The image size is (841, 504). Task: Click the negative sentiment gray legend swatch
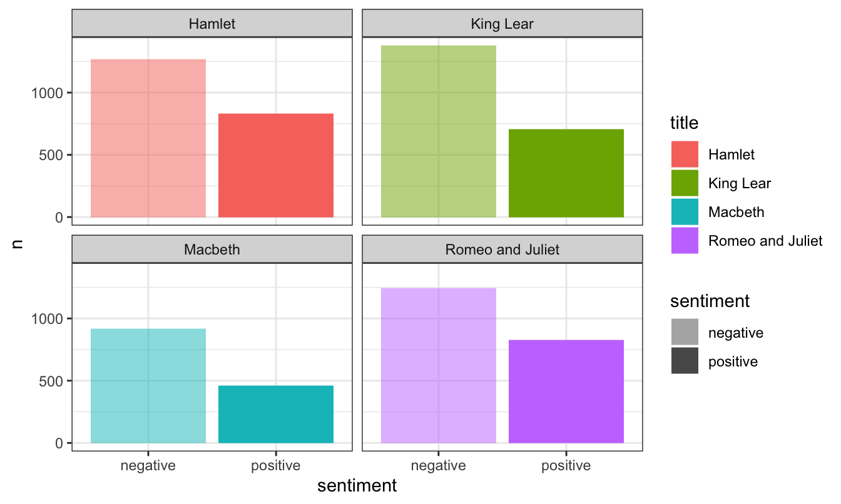pos(684,333)
